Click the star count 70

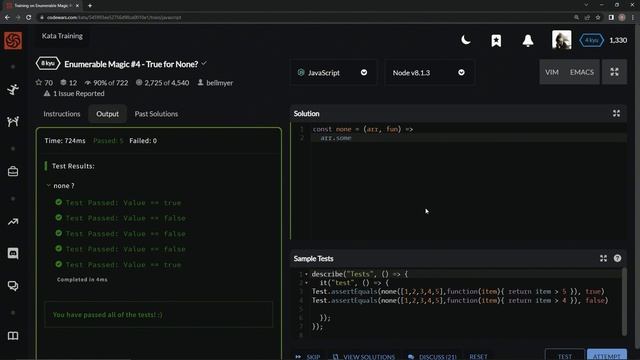(44, 82)
